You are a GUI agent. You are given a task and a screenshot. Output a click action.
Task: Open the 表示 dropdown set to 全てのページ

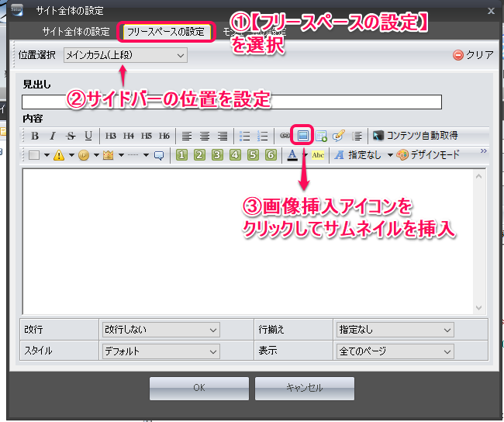tap(395, 351)
